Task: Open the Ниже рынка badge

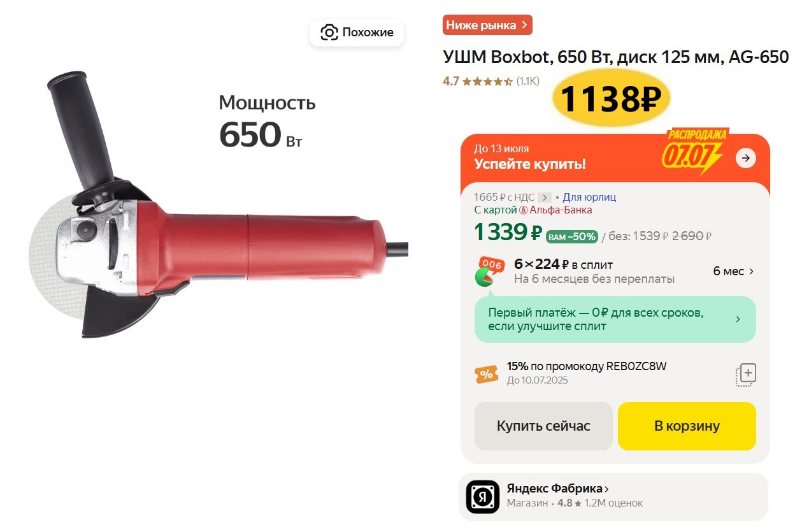Action: (487, 25)
